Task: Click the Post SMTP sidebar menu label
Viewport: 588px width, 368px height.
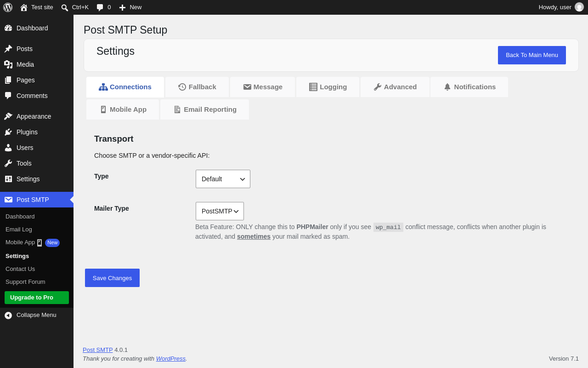Action: [33, 200]
